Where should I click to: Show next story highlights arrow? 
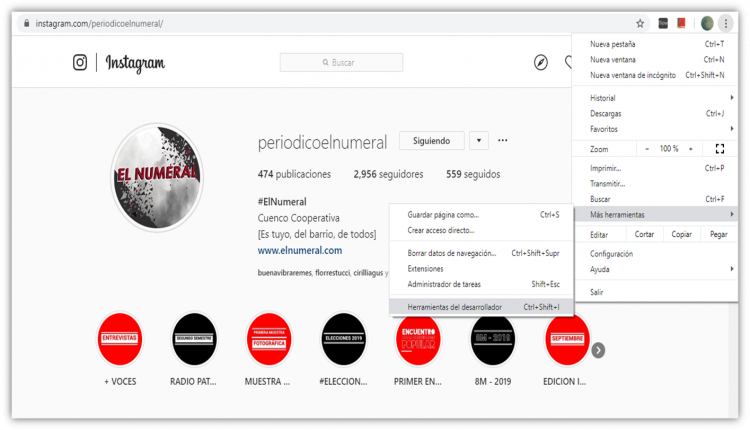[x=598, y=350]
